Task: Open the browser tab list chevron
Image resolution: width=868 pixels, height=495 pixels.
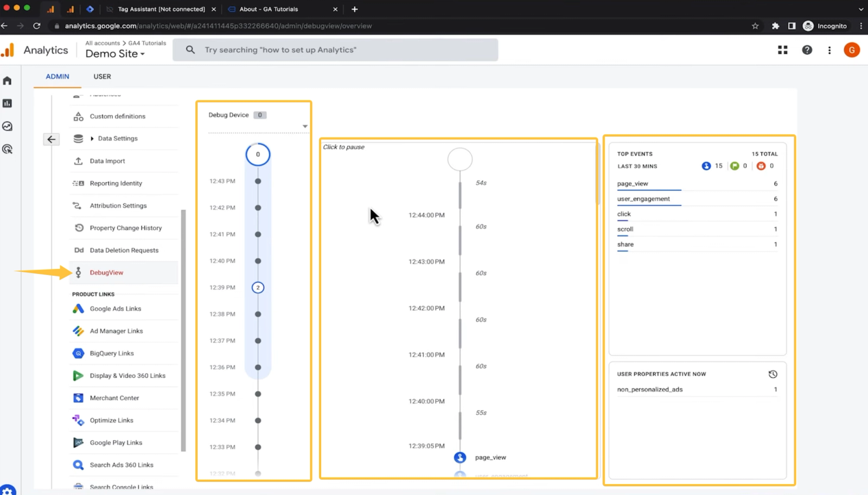Action: [860, 9]
